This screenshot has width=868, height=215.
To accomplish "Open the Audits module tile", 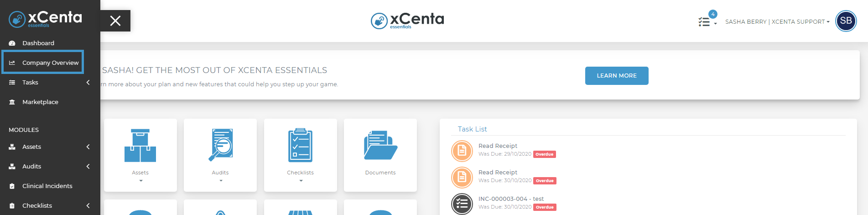I will click(x=220, y=155).
